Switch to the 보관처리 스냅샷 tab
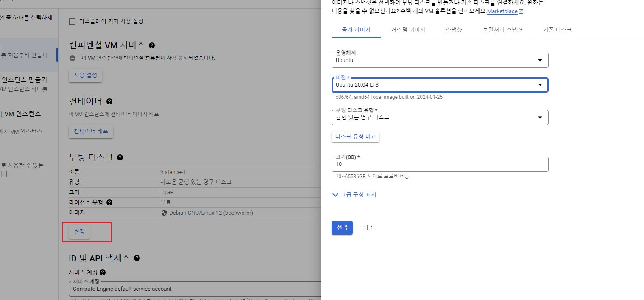Image resolution: width=644 pixels, height=300 pixels. click(x=502, y=30)
